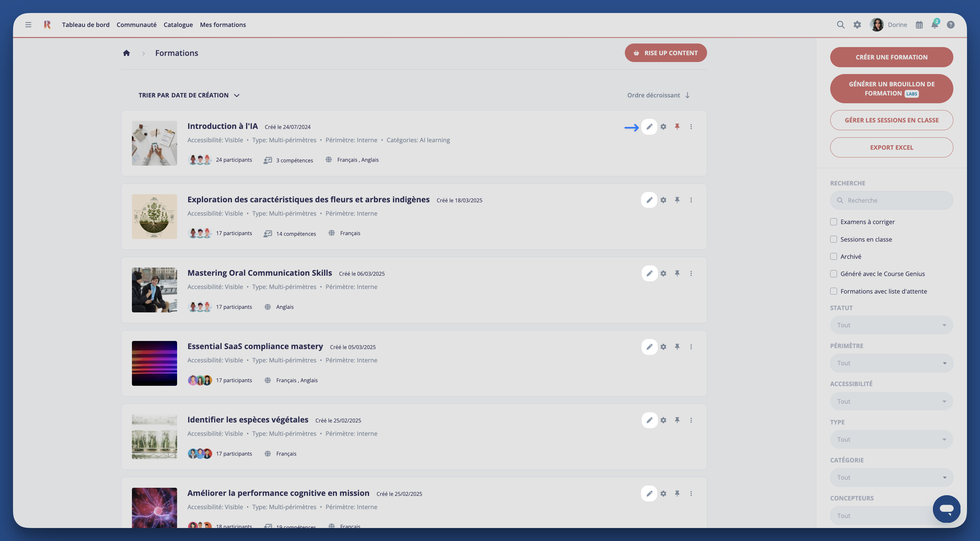Enable the Examens à corriger checkbox

pos(833,222)
